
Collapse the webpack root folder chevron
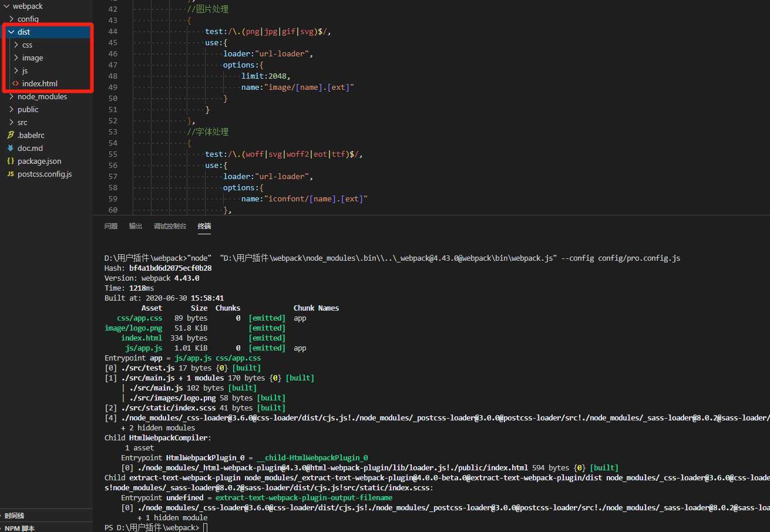pos(6,6)
